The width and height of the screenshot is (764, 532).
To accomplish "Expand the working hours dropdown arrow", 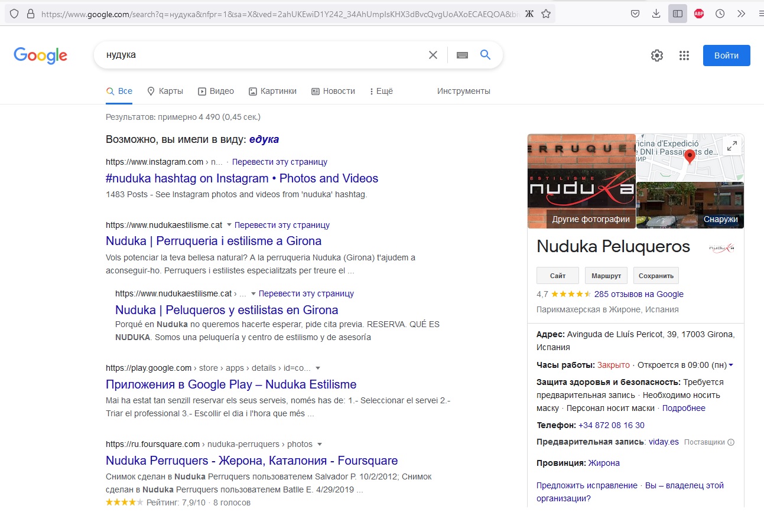I will (x=731, y=365).
